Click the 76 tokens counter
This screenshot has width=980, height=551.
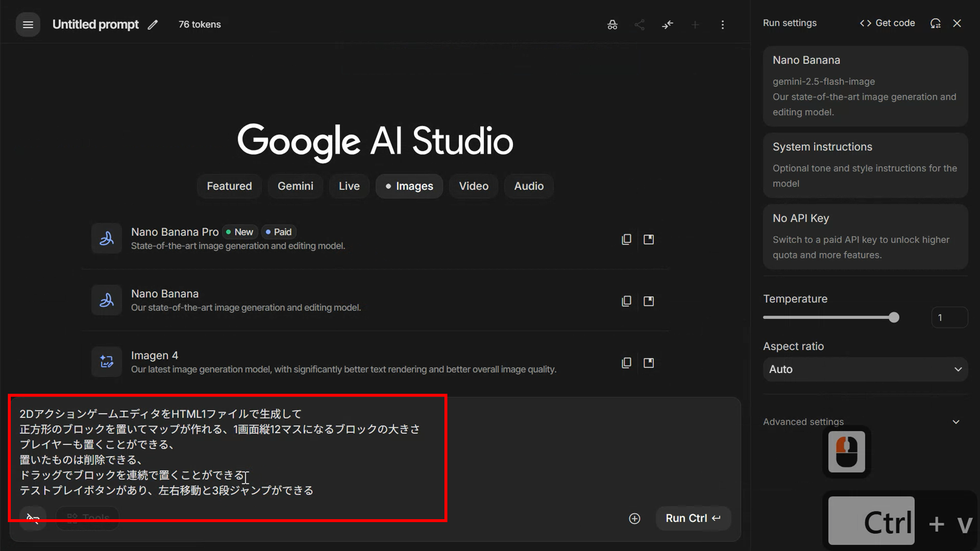199,24
